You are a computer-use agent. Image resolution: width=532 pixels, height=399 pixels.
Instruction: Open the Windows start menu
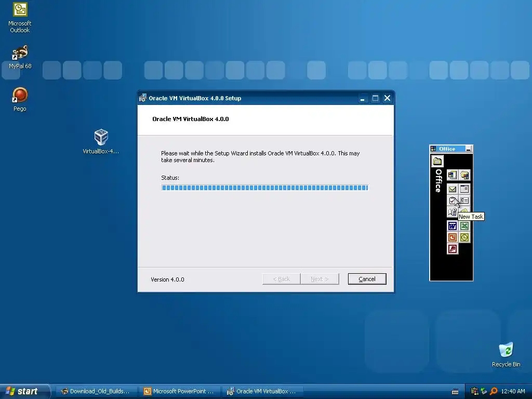coord(24,391)
